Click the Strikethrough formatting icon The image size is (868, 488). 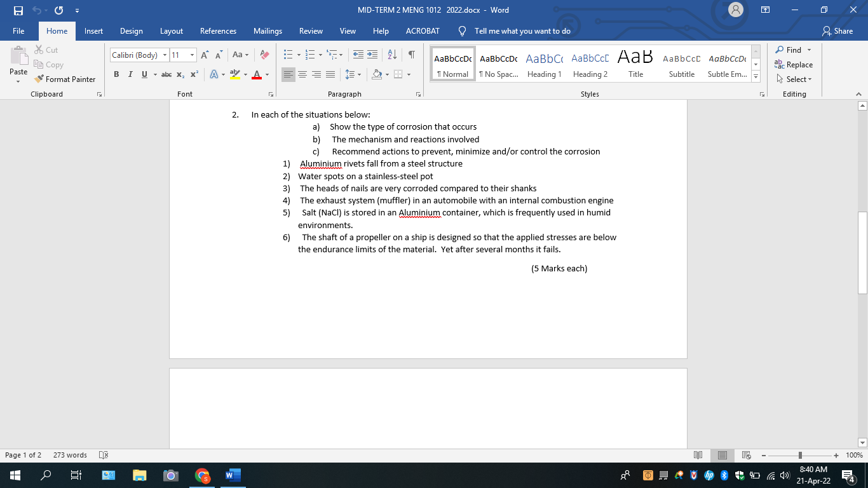166,74
